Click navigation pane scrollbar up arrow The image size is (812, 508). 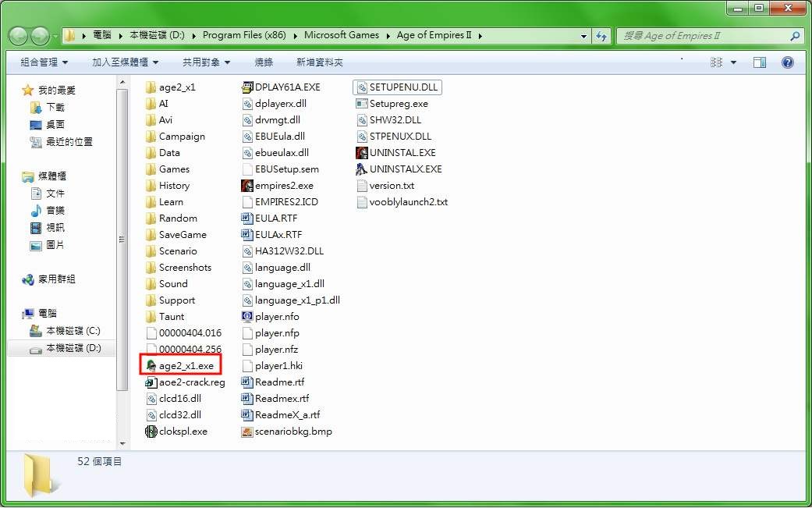(122, 82)
